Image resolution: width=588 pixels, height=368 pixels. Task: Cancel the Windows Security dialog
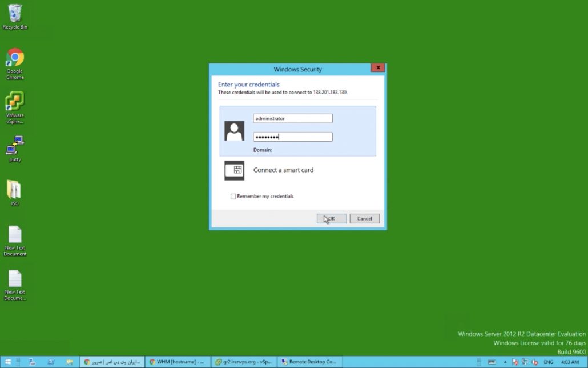coord(364,219)
